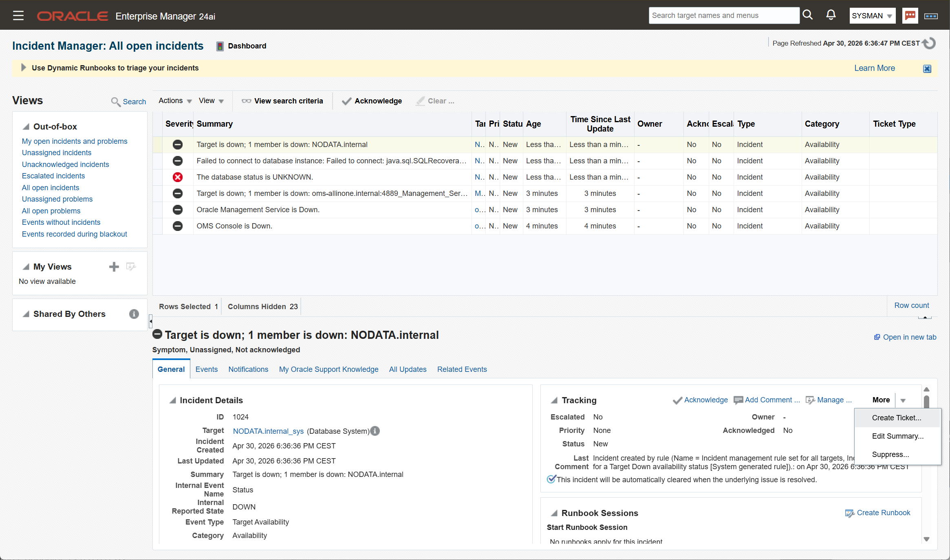Open My Oracle Support Knowledge tab
This screenshot has height=560, width=950.
(x=328, y=369)
